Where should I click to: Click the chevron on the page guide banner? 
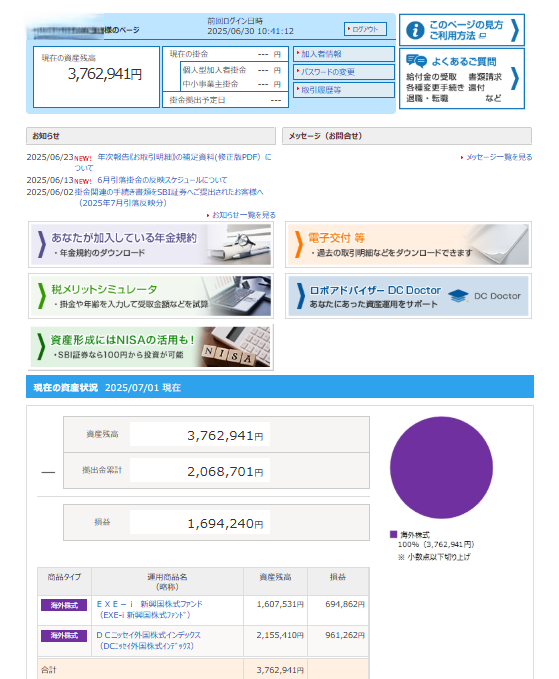515,30
